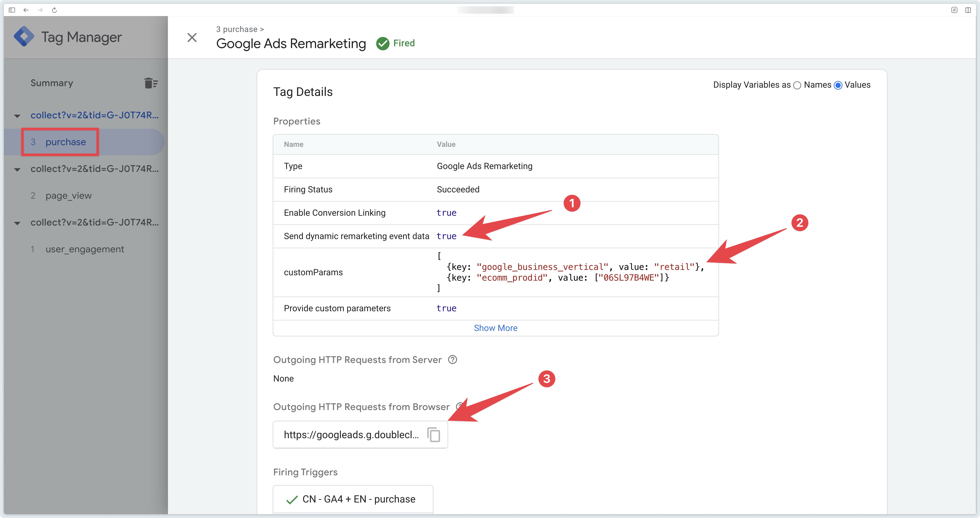This screenshot has width=980, height=518.
Task: Toggle the browser sidebar icon
Action: coord(12,10)
